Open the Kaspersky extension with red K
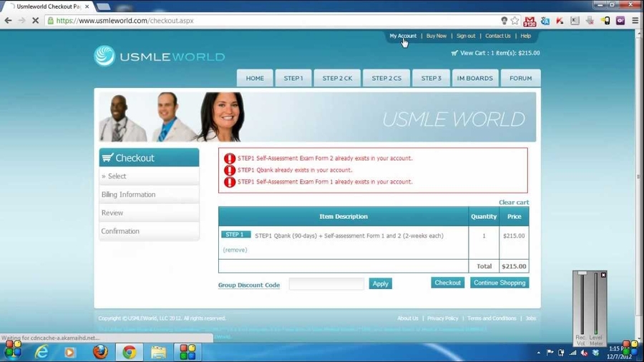 (x=560, y=21)
